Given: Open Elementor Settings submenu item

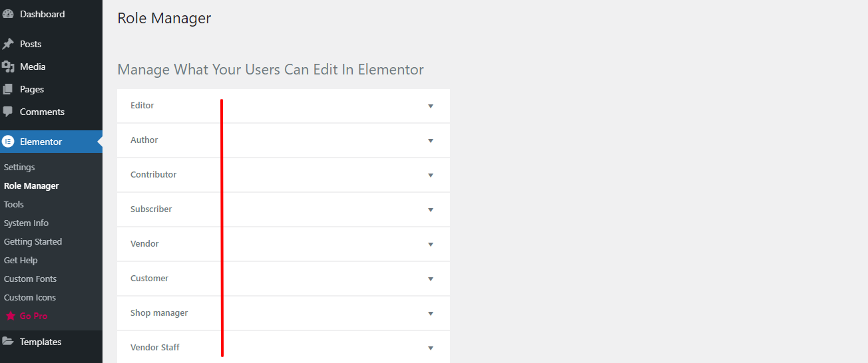Looking at the screenshot, I should [19, 168].
